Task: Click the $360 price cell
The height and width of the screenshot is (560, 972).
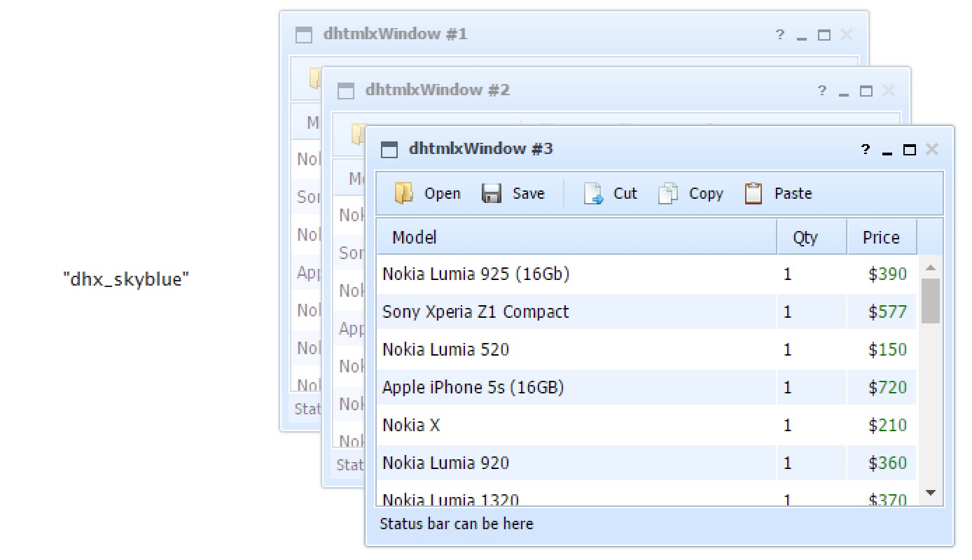Action: [x=882, y=463]
